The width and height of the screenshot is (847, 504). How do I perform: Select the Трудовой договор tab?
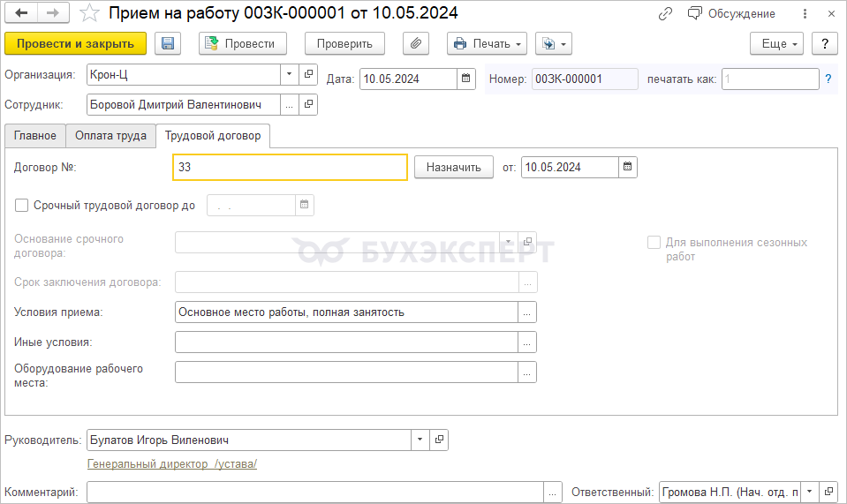[213, 135]
